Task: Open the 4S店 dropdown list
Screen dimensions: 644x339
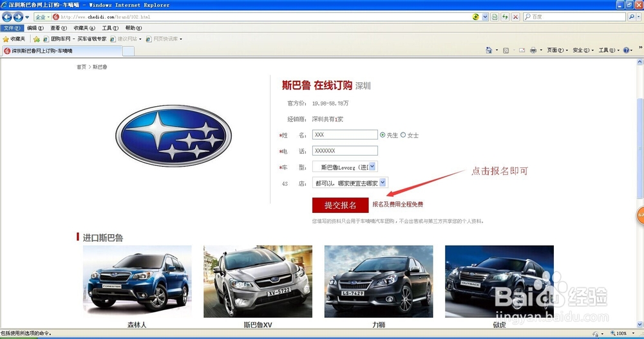Action: pyautogui.click(x=350, y=183)
